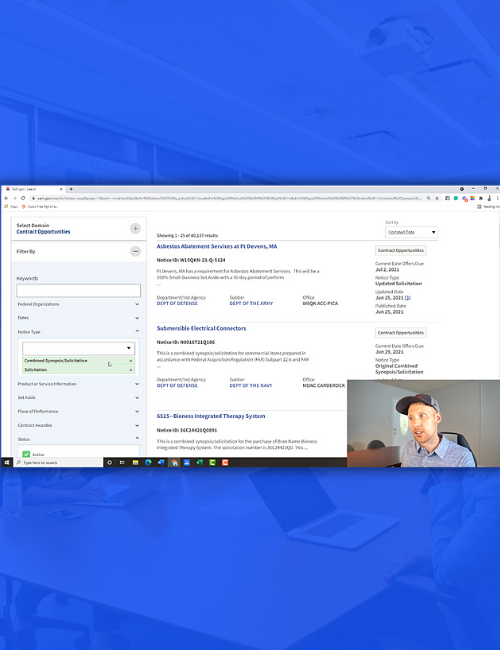This screenshot has height=650, width=500.
Task: Open the Apps bookmarks shortcut
Action: point(11,206)
